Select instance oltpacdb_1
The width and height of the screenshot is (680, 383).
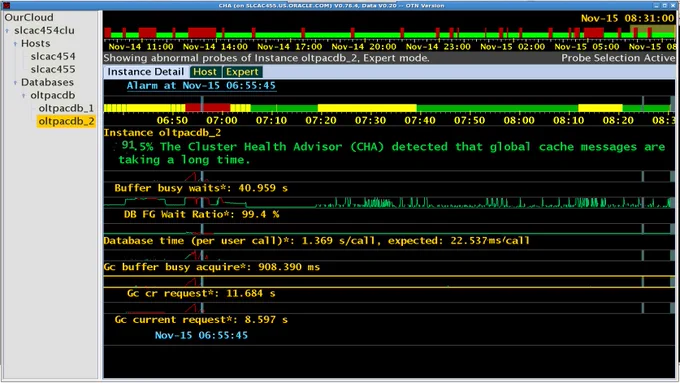66,108
